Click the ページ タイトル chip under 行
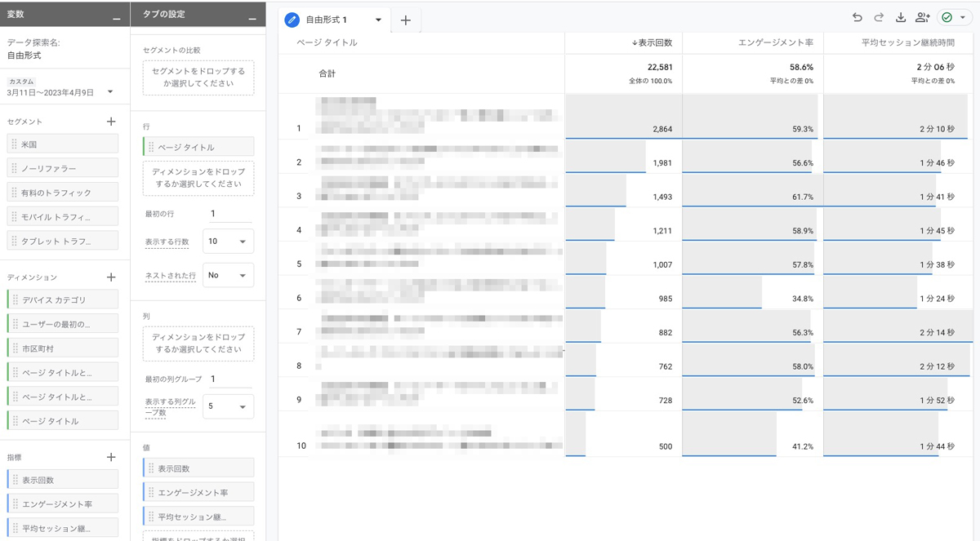 pyautogui.click(x=198, y=147)
